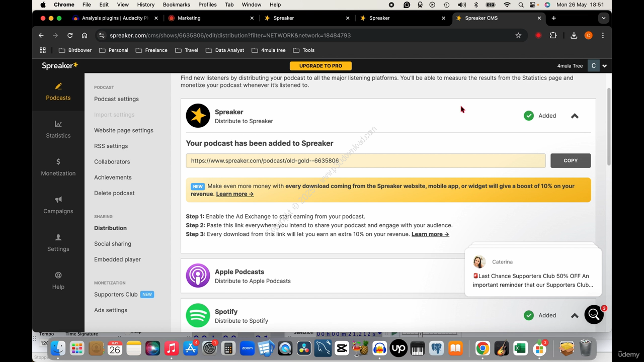Viewport: 644px width, 362px height.
Task: Open the Freelance bookmarks folder
Action: click(151, 50)
